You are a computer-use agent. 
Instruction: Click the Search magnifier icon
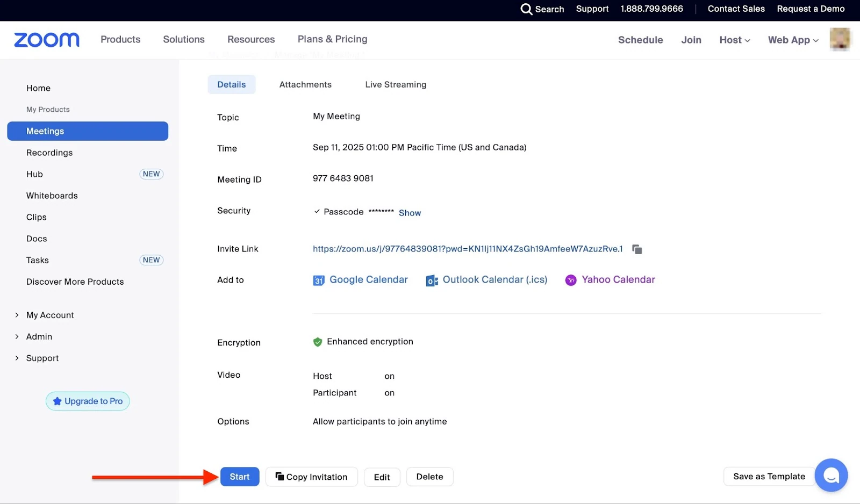[x=526, y=9]
